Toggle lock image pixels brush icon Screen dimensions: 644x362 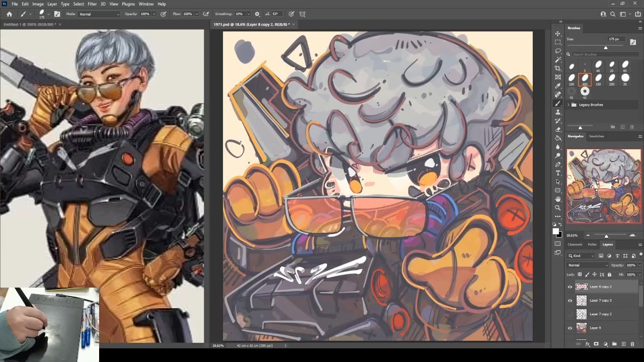[587, 275]
